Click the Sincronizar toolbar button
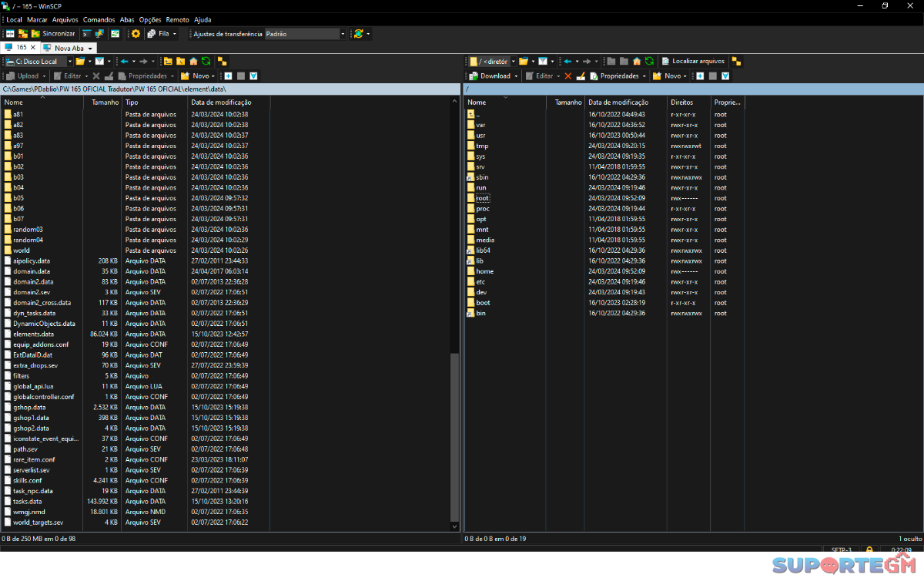The height and width of the screenshot is (578, 924). coord(53,34)
